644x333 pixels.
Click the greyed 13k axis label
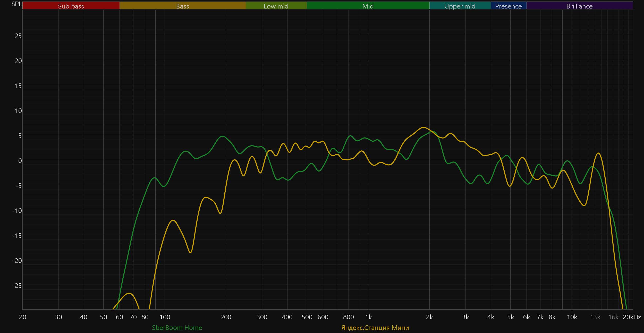[595, 317]
